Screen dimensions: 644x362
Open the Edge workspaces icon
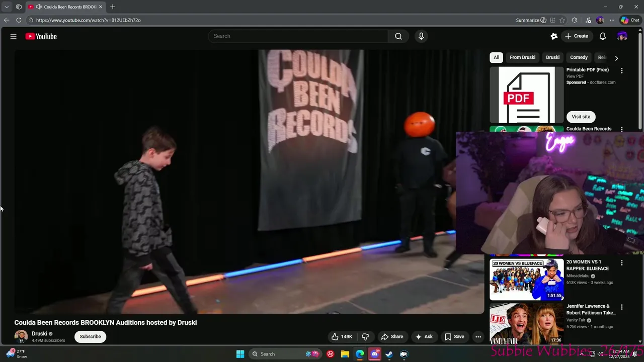pos(19,7)
